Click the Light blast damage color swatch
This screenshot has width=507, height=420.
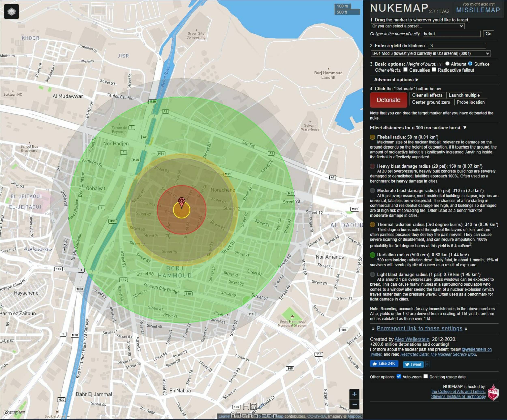pyautogui.click(x=372, y=274)
